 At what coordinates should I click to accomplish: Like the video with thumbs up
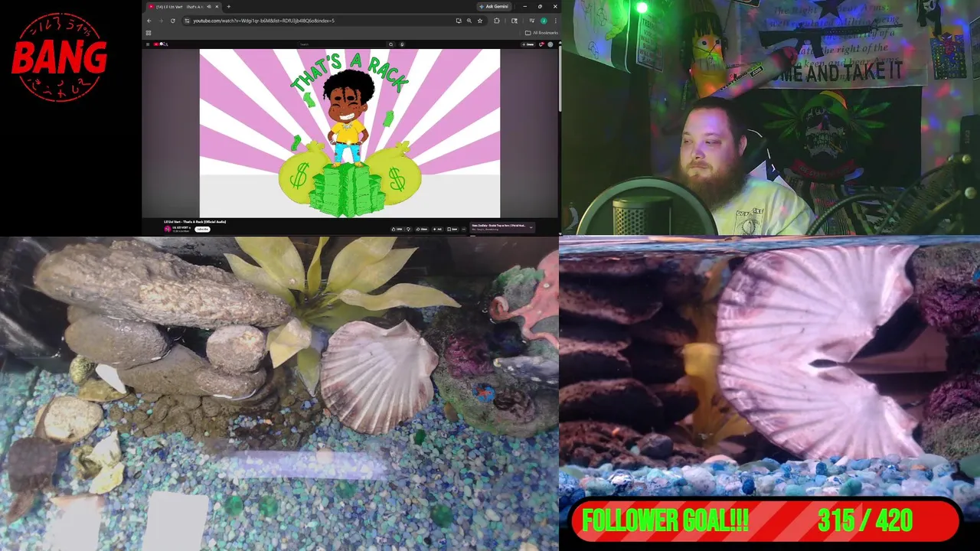[397, 229]
